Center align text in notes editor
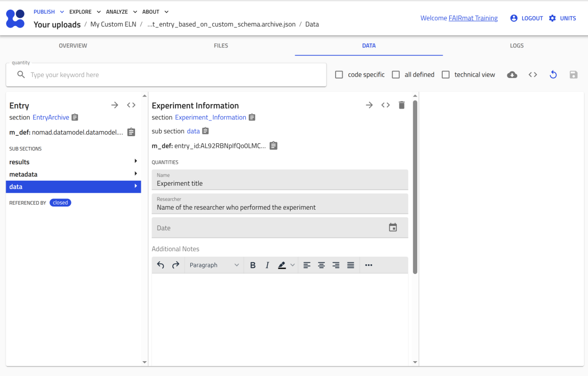Image resolution: width=588 pixels, height=376 pixels. pyautogui.click(x=321, y=265)
